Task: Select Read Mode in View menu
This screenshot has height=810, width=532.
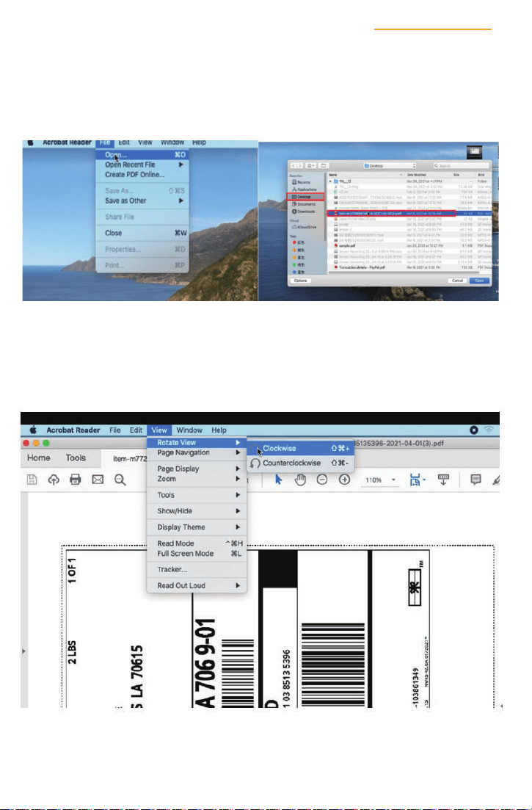Action: (x=197, y=543)
